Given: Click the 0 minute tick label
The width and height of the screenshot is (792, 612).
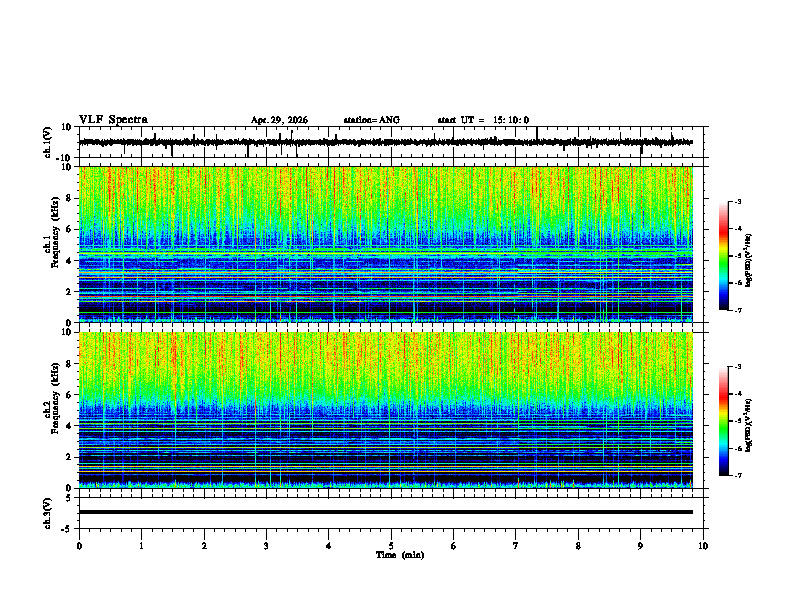Looking at the screenshot, I should 79,546.
